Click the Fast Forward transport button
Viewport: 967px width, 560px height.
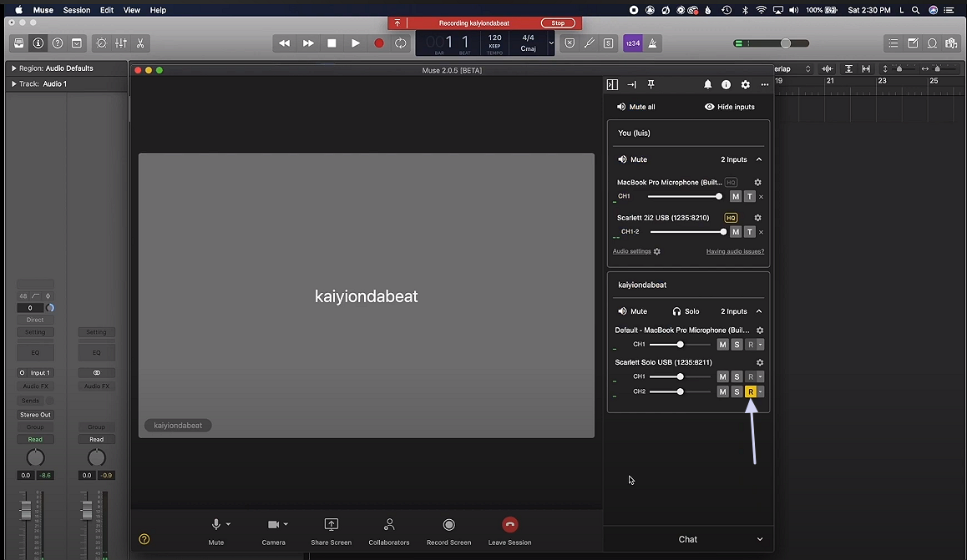pos(308,43)
